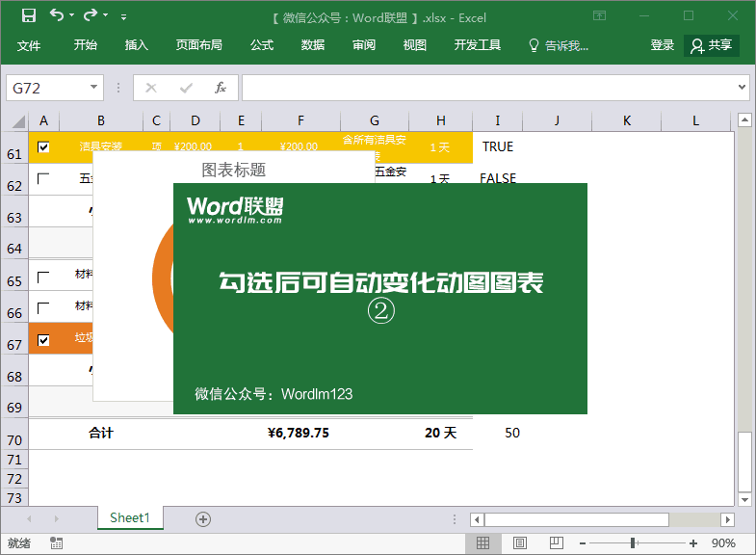
Task: Click the Save icon in quick access toolbar
Action: [x=29, y=15]
